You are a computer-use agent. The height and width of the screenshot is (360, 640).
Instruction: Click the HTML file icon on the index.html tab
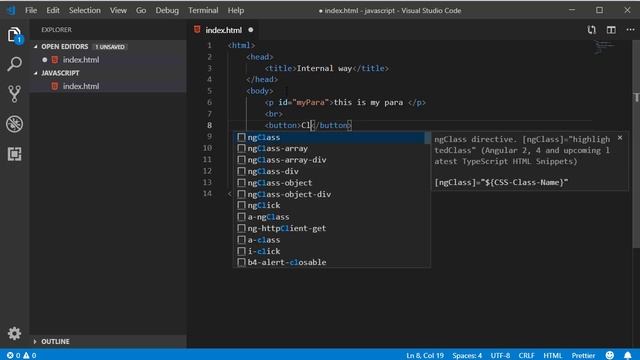pyautogui.click(x=198, y=29)
